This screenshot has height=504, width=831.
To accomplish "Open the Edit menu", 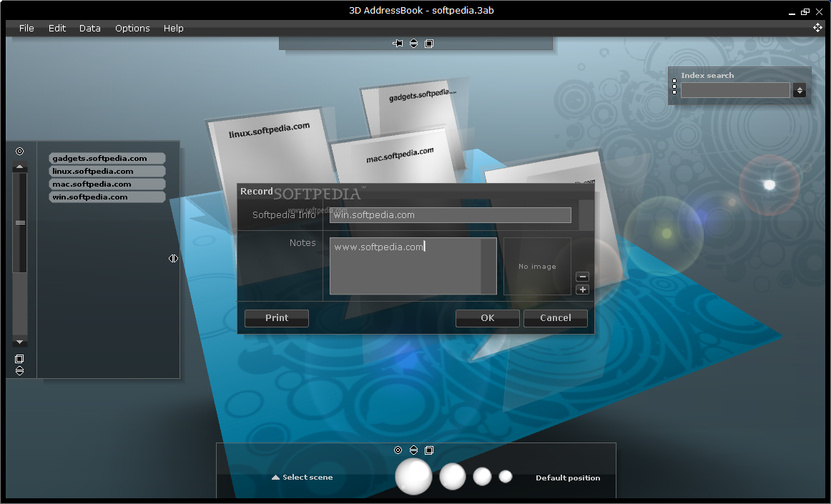I will 57,28.
